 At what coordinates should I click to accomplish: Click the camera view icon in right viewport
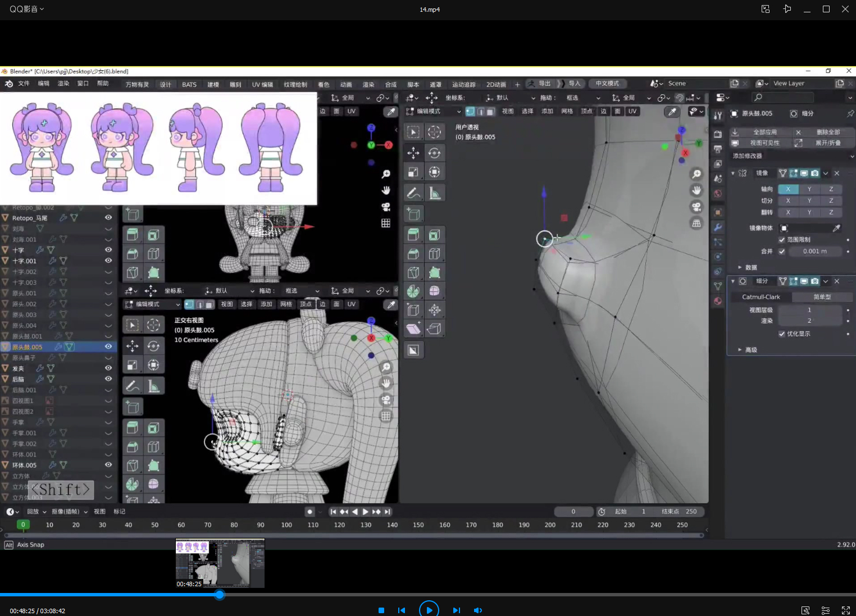(x=696, y=207)
